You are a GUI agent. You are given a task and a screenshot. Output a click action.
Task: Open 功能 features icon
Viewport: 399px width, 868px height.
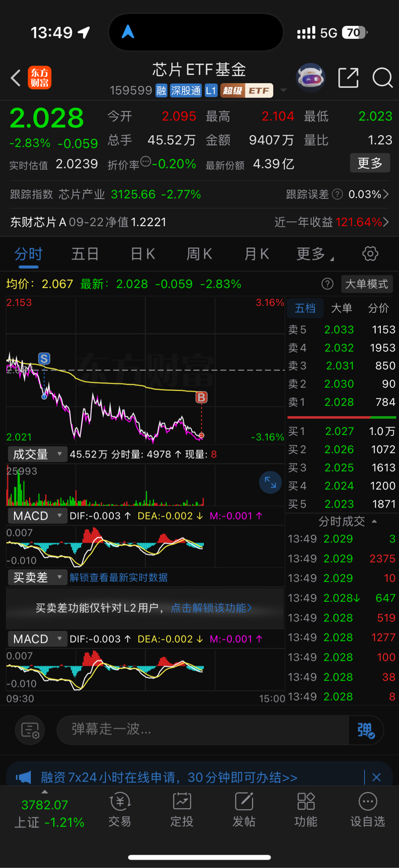pyautogui.click(x=305, y=810)
